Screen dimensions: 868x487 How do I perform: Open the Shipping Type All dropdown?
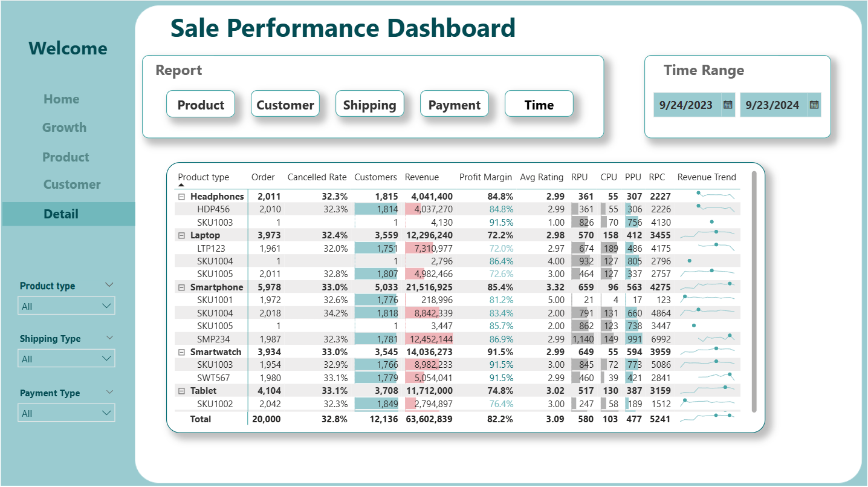point(66,359)
